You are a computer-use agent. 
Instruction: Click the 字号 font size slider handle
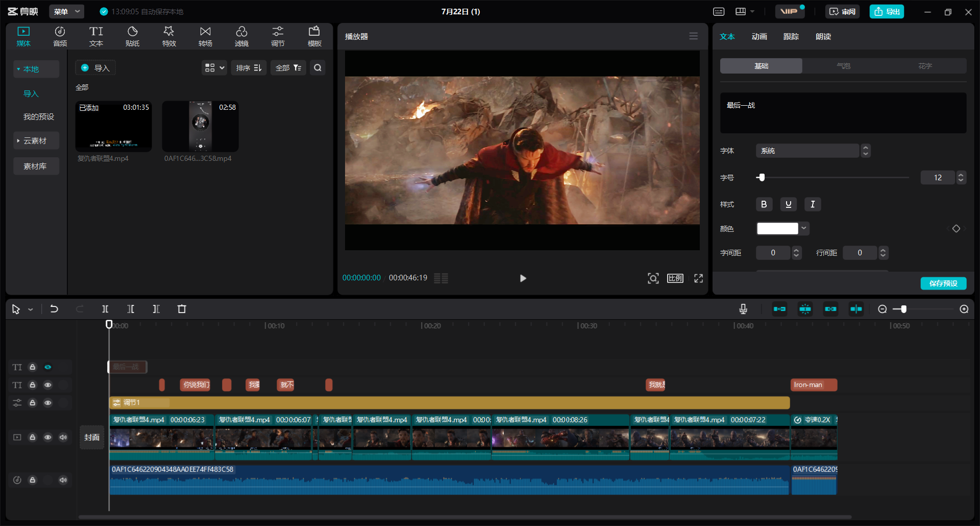point(762,178)
